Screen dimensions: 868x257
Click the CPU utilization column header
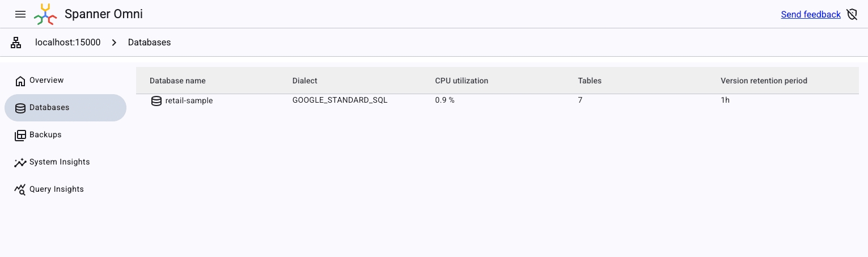[x=461, y=81]
